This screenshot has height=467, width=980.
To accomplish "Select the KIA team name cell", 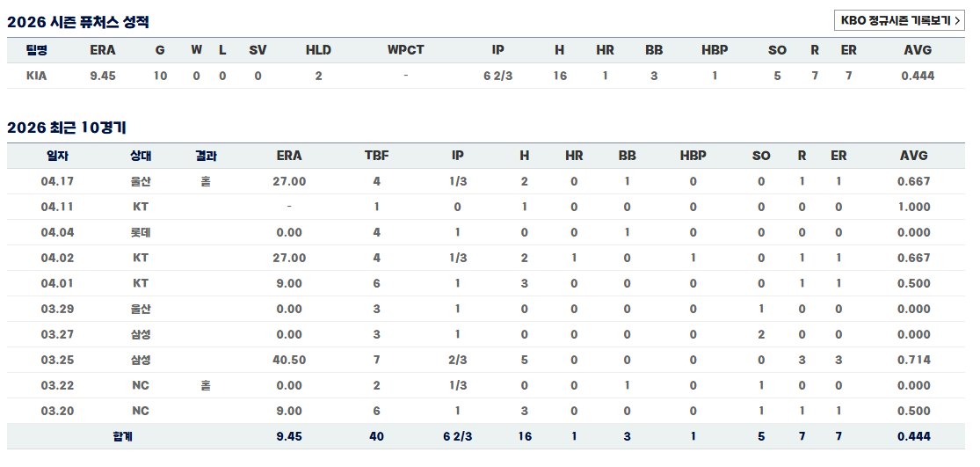I will click(x=37, y=76).
